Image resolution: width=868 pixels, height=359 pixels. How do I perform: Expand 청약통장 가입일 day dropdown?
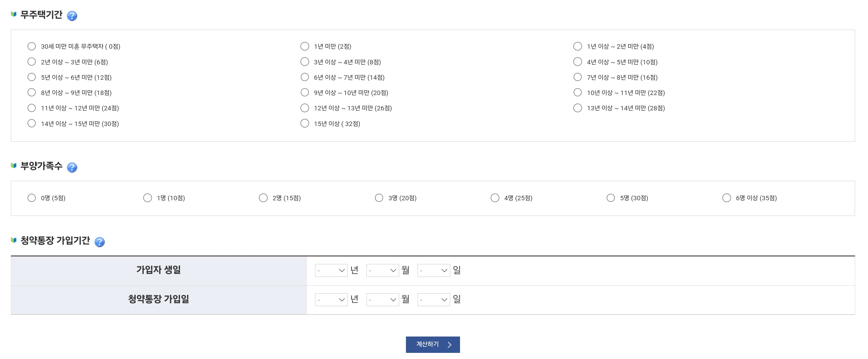pyautogui.click(x=433, y=300)
